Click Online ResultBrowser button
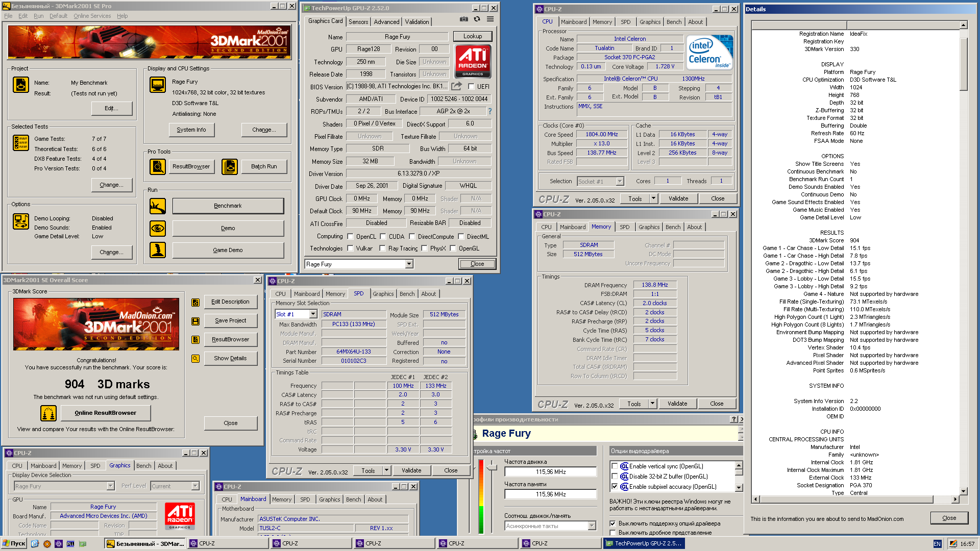Viewport: 980px width, 551px height. pyautogui.click(x=106, y=413)
